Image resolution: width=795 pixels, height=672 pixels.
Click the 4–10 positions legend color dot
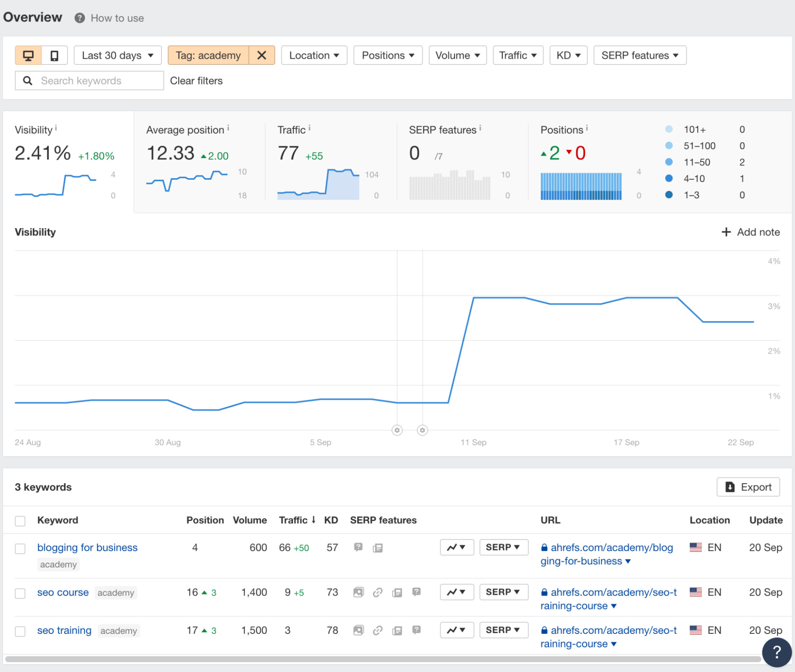[x=669, y=179]
